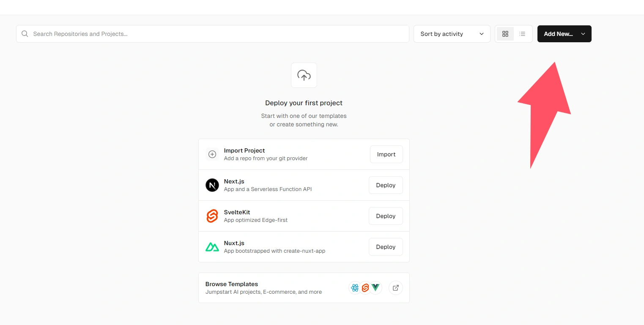Switch to grid view
Image resolution: width=644 pixels, height=325 pixels.
pyautogui.click(x=505, y=34)
